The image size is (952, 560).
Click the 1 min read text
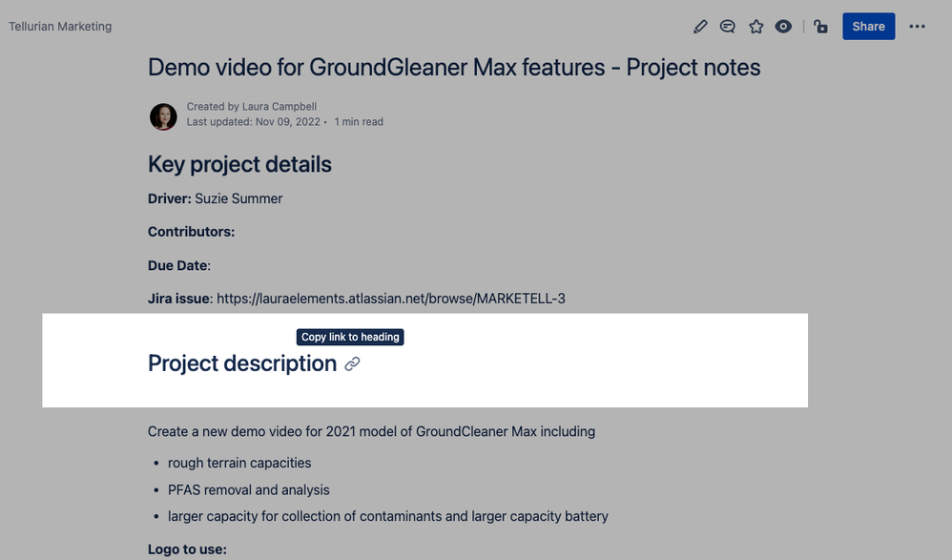pos(359,122)
